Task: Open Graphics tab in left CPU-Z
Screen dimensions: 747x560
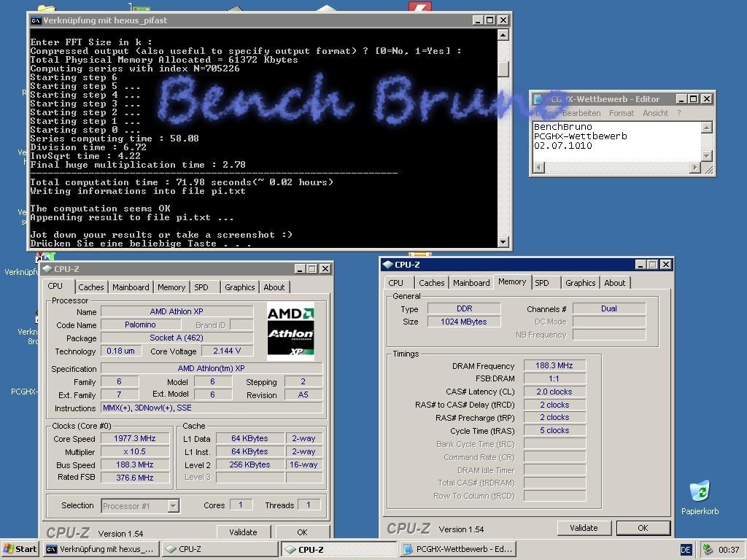Action: [x=239, y=287]
